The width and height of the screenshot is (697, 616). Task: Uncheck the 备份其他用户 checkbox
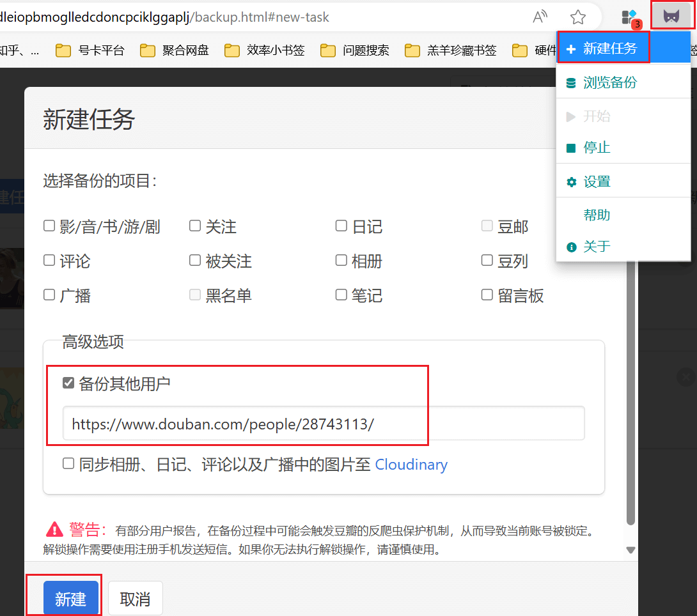[68, 383]
